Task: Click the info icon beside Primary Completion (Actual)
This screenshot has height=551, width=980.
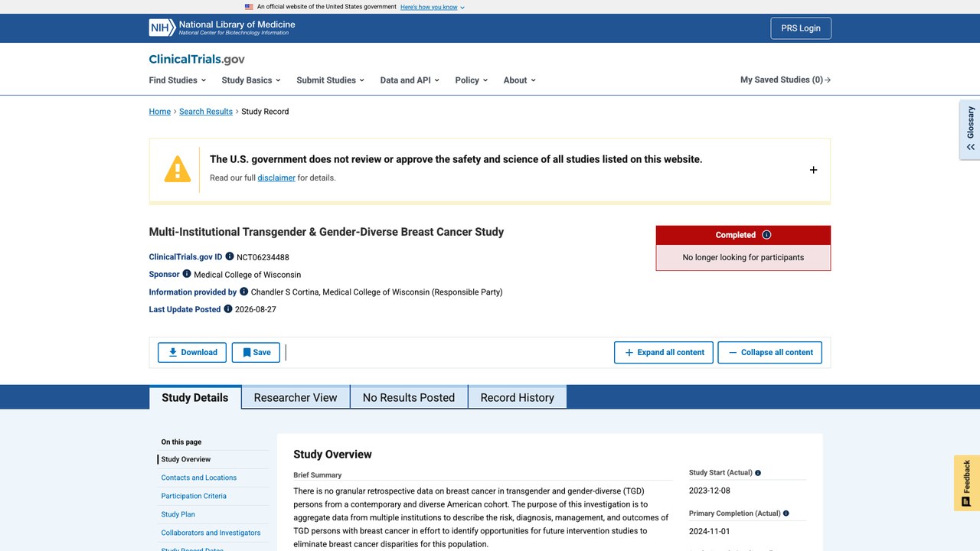Action: tap(786, 514)
